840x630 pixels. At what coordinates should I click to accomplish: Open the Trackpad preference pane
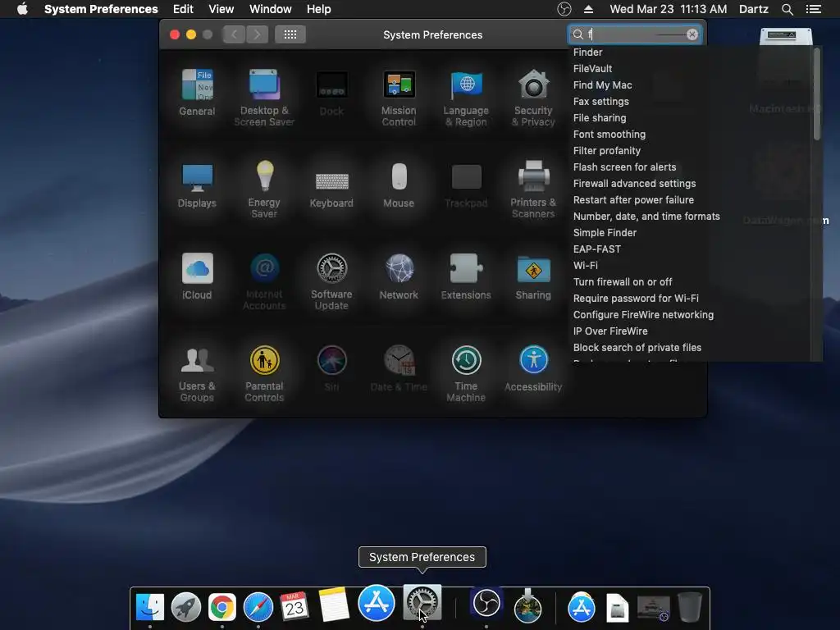pos(466,185)
